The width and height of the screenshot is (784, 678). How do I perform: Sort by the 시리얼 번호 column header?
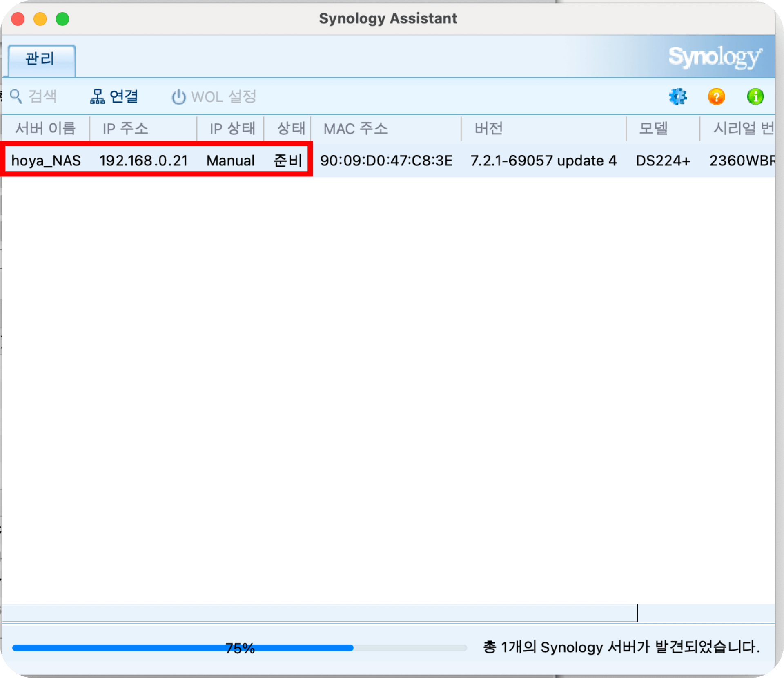point(737,128)
